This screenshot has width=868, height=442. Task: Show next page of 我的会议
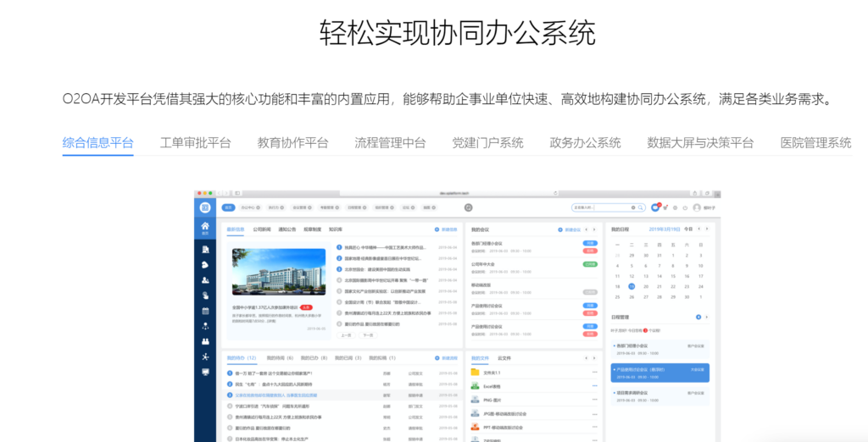594,229
